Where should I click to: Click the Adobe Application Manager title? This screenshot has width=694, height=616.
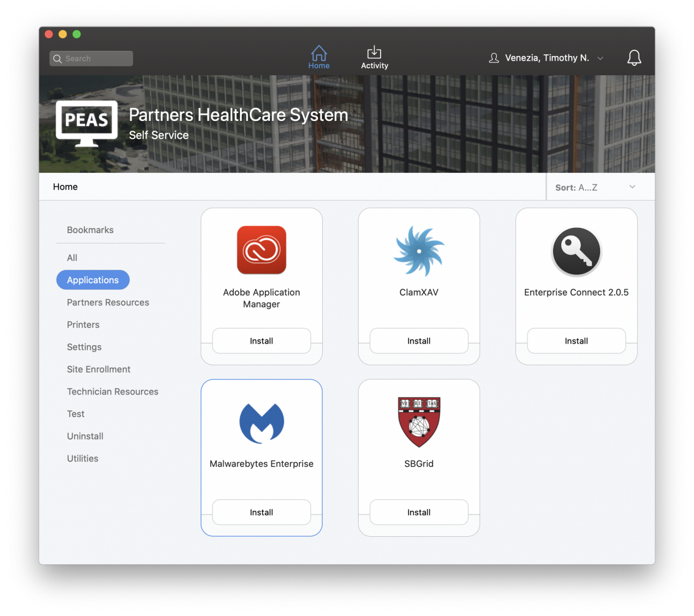tap(261, 298)
